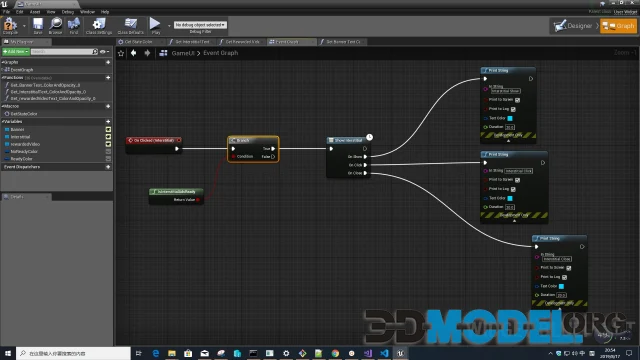The image size is (640, 360).
Task: Open Class Settings from the toolbar
Action: click(99, 26)
